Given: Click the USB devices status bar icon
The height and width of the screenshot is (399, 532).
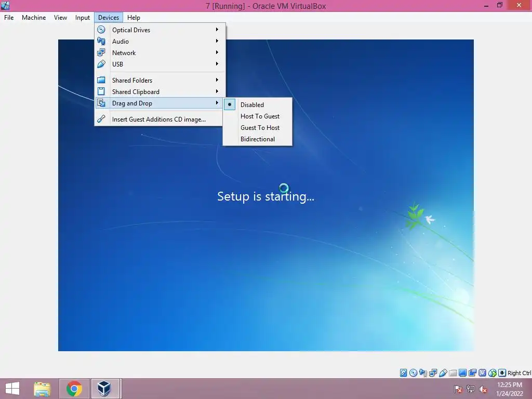Looking at the screenshot, I should coord(443,373).
